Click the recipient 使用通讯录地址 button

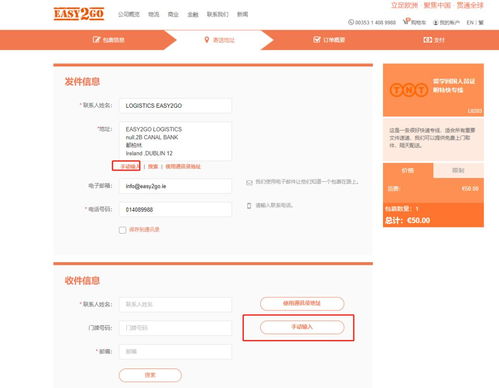pyautogui.click(x=302, y=303)
